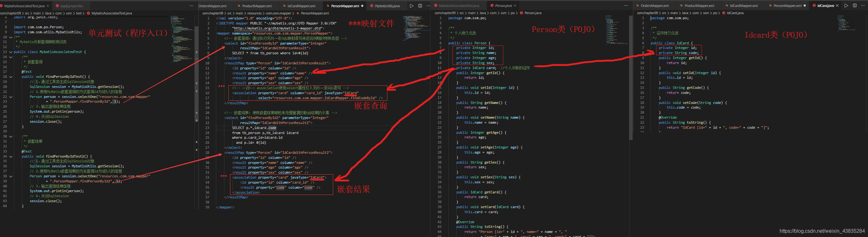Open the PersonMapper.xml file breadcrumb
The image size is (868, 237).
point(315,13)
